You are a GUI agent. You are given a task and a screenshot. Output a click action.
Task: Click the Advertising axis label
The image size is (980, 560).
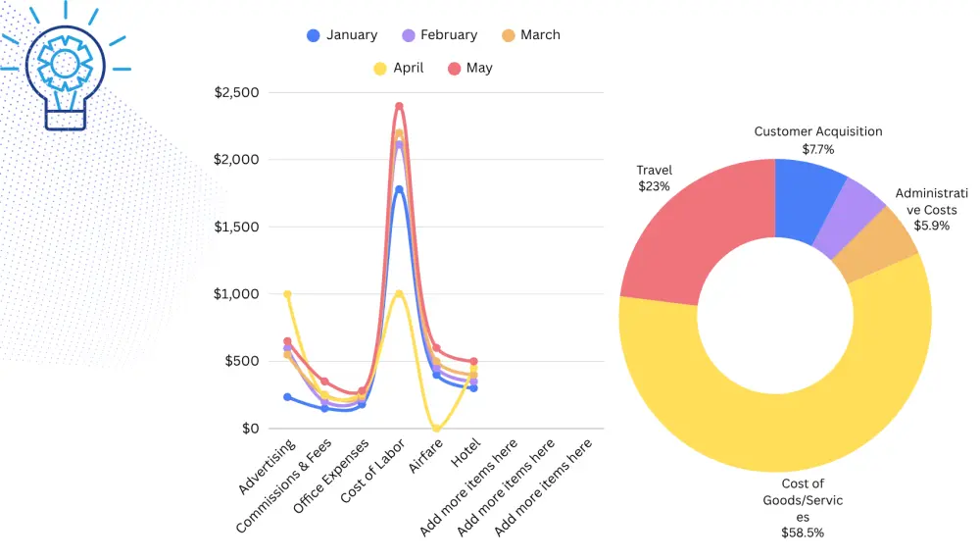click(267, 467)
